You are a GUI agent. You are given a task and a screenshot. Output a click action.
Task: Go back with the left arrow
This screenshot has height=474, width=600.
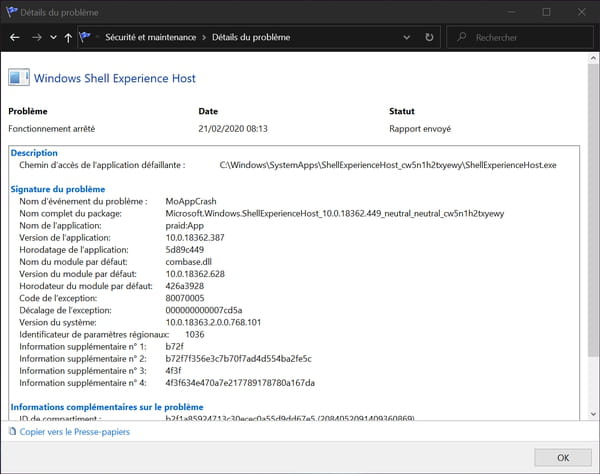click(x=15, y=37)
